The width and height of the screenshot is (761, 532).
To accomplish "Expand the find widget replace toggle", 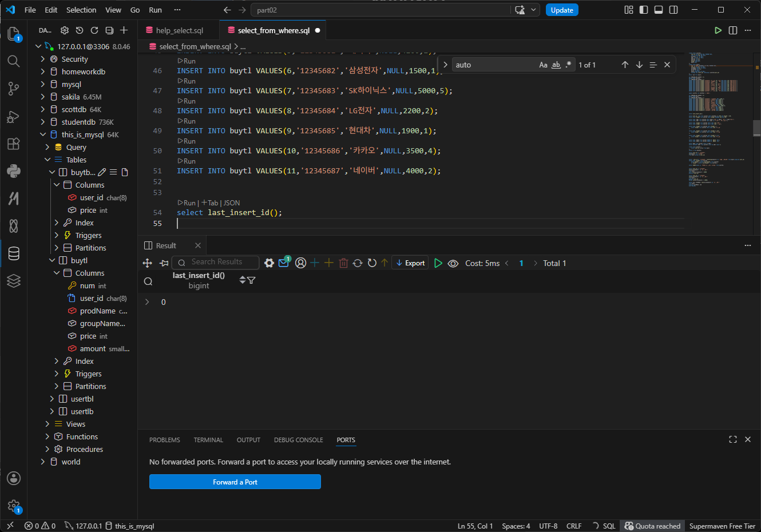I will click(445, 65).
